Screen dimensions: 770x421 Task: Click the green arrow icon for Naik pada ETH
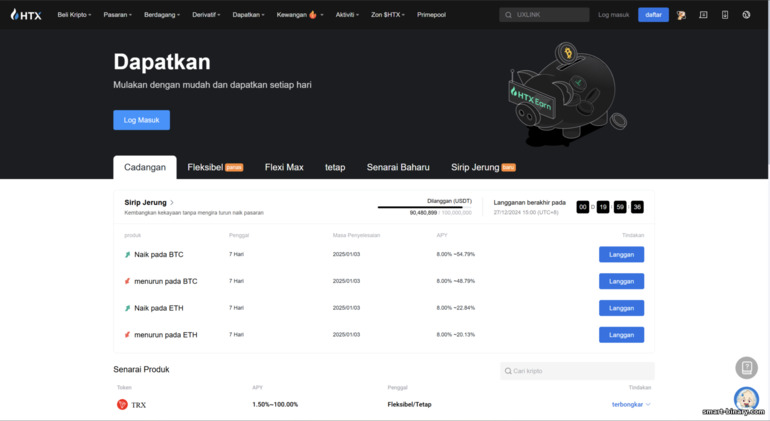(128, 308)
